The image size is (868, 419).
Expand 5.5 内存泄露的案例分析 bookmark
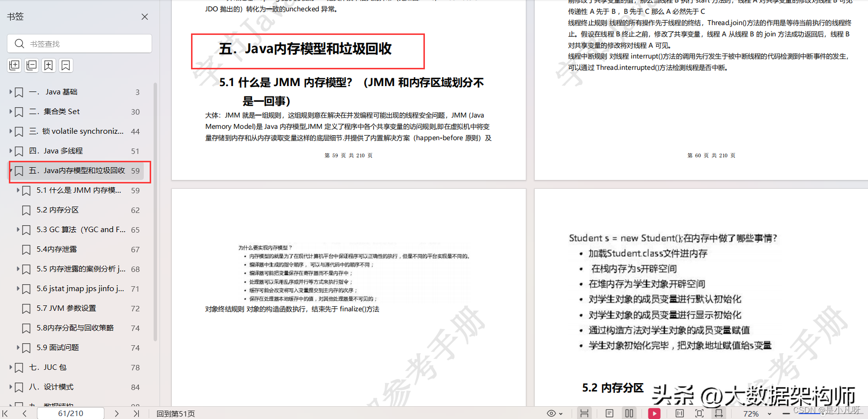[x=18, y=269]
